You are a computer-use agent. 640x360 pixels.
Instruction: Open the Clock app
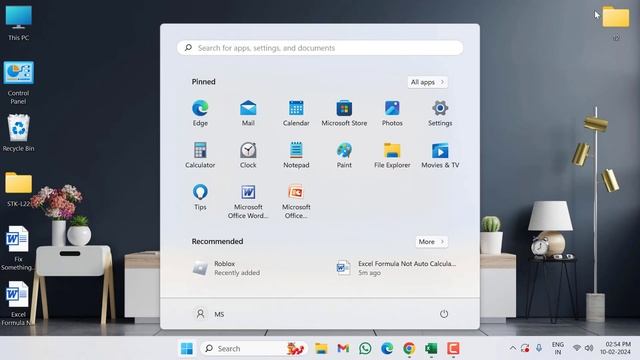(248, 155)
